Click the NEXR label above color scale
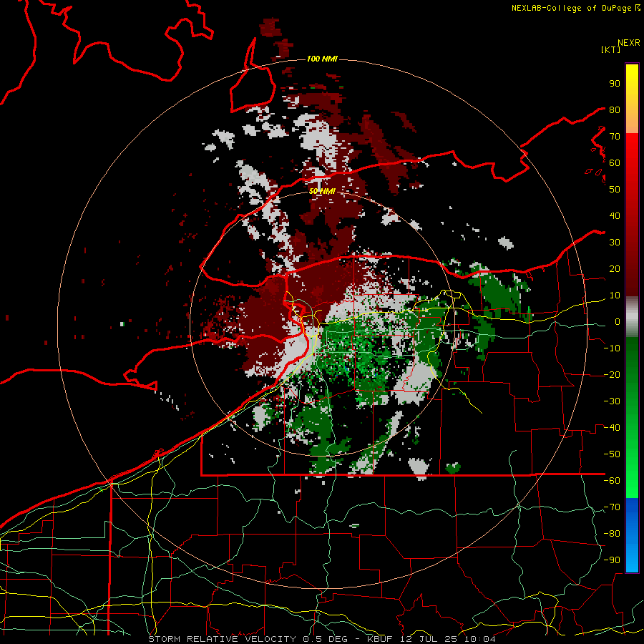 pyautogui.click(x=629, y=43)
